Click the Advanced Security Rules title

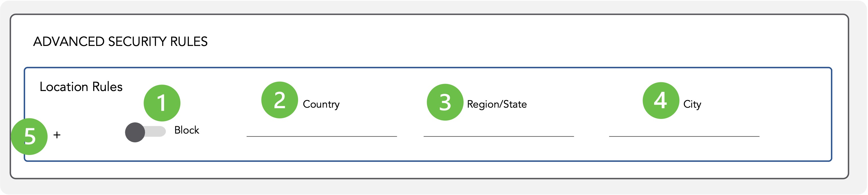pos(120,41)
